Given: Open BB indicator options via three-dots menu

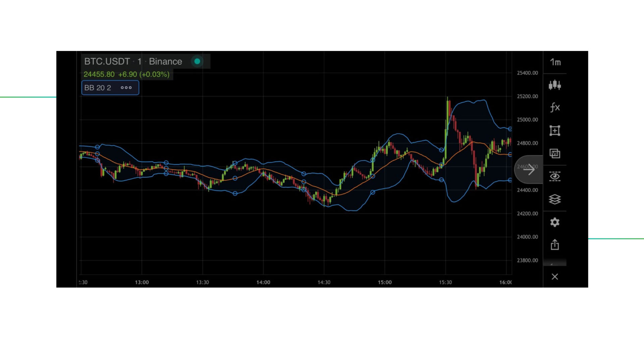Looking at the screenshot, I should click(126, 88).
